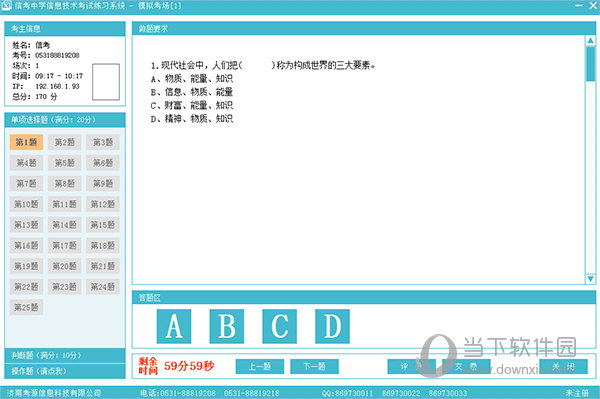Jump to question 第18题
The image size is (600, 399).
pyautogui.click(x=103, y=246)
